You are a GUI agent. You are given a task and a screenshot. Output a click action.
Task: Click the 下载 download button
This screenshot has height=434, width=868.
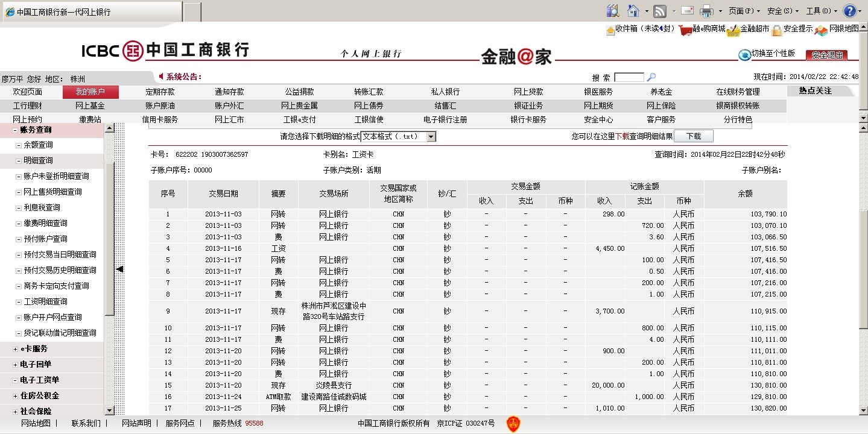pyautogui.click(x=693, y=137)
